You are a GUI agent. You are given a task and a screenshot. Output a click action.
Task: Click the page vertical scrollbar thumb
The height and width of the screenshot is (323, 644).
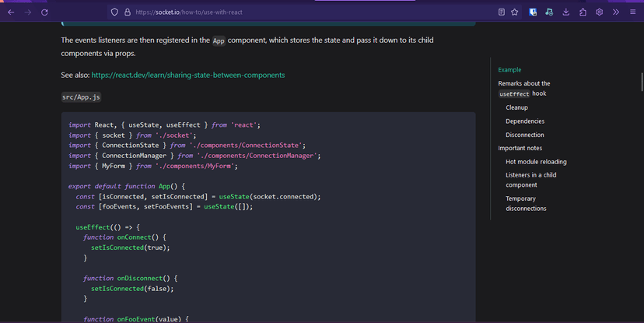642,82
